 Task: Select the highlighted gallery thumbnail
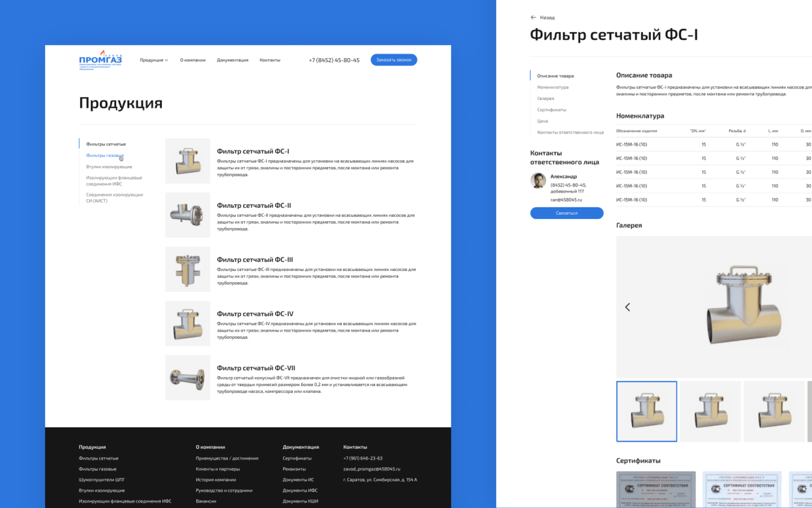coord(647,411)
